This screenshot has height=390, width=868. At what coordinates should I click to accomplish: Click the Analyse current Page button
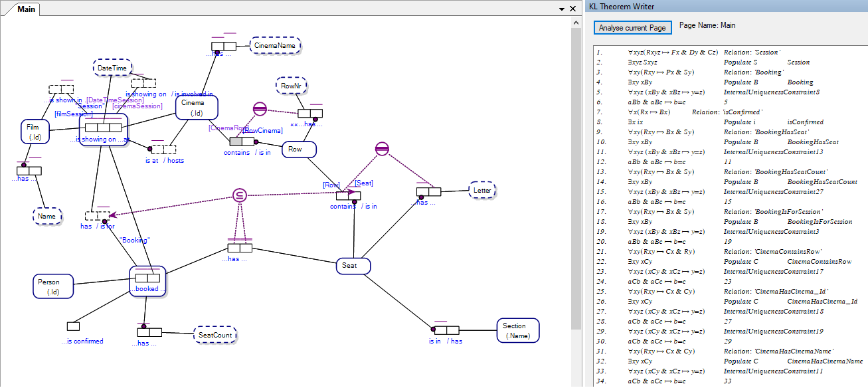point(632,28)
